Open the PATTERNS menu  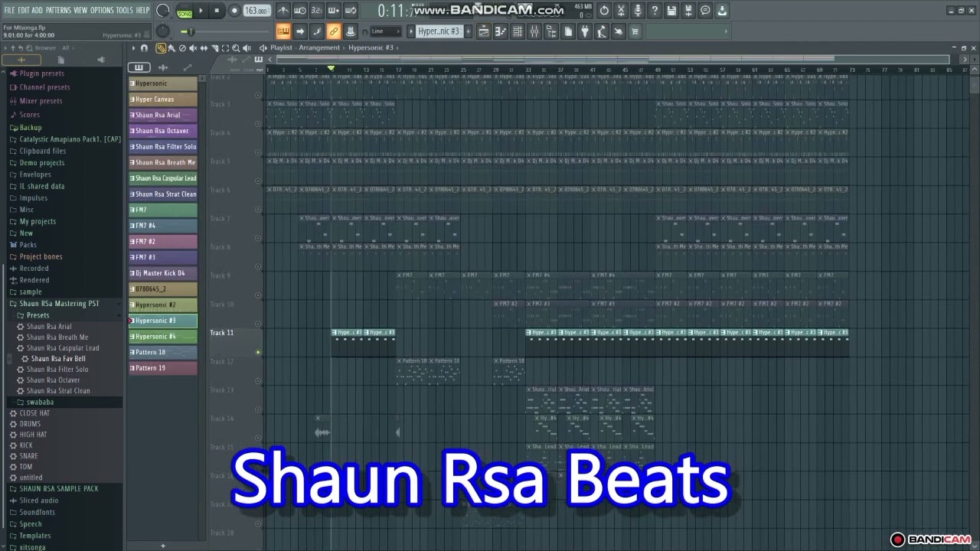pos(58,10)
